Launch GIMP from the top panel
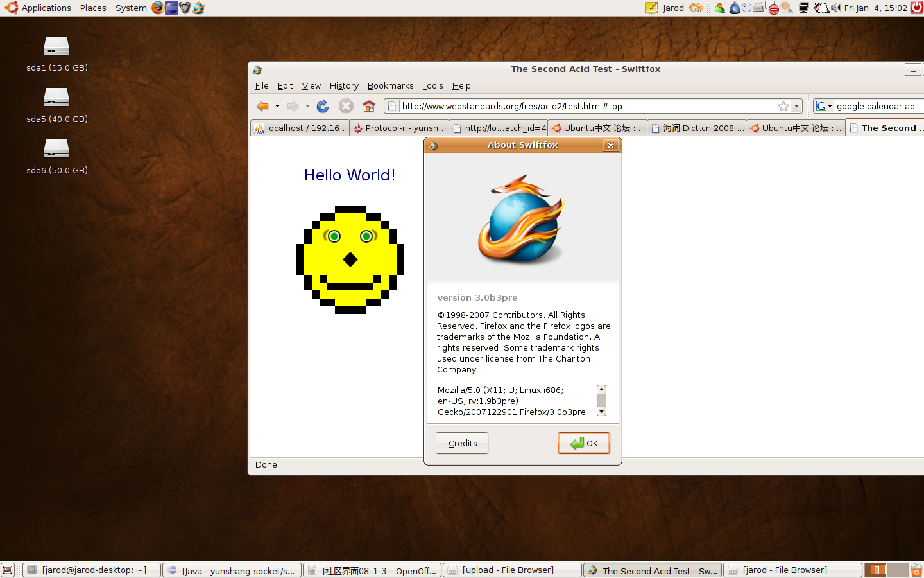This screenshot has height=578, width=924. (185, 8)
